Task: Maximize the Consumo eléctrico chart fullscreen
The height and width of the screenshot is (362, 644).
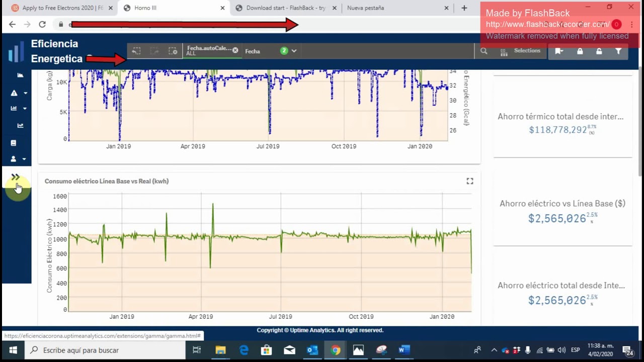Action: tap(470, 181)
